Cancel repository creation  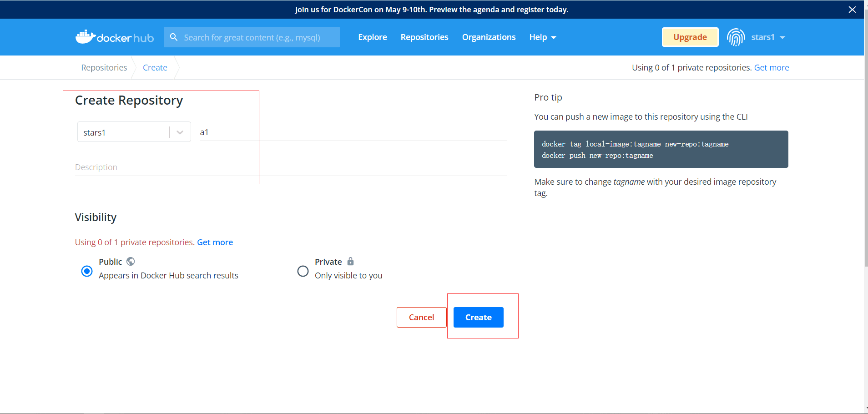[x=422, y=318]
